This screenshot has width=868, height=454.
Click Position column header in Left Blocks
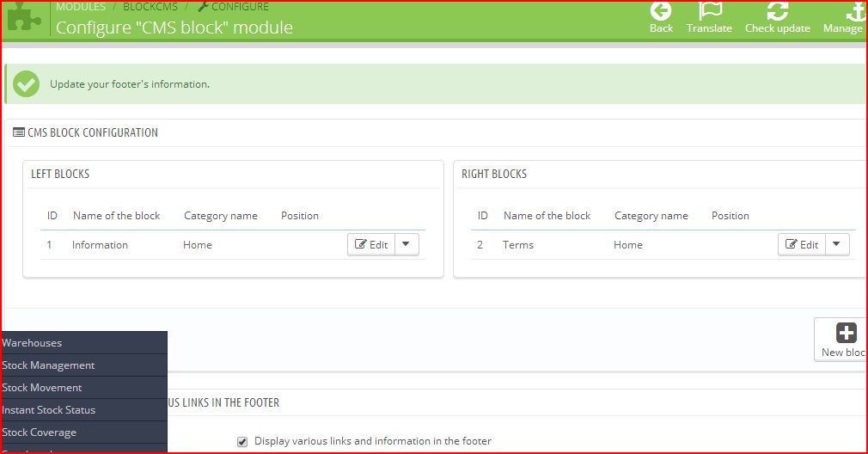(x=299, y=215)
